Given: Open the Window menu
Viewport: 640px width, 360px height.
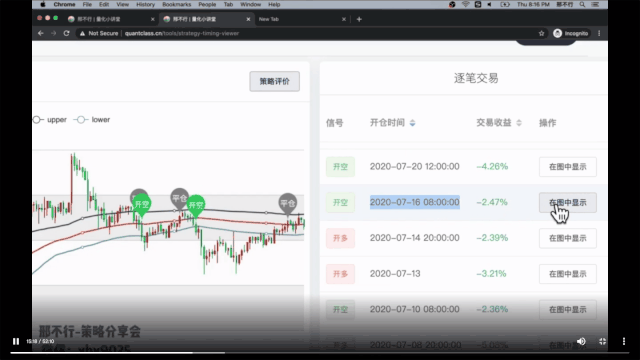Looking at the screenshot, I should [250, 4].
